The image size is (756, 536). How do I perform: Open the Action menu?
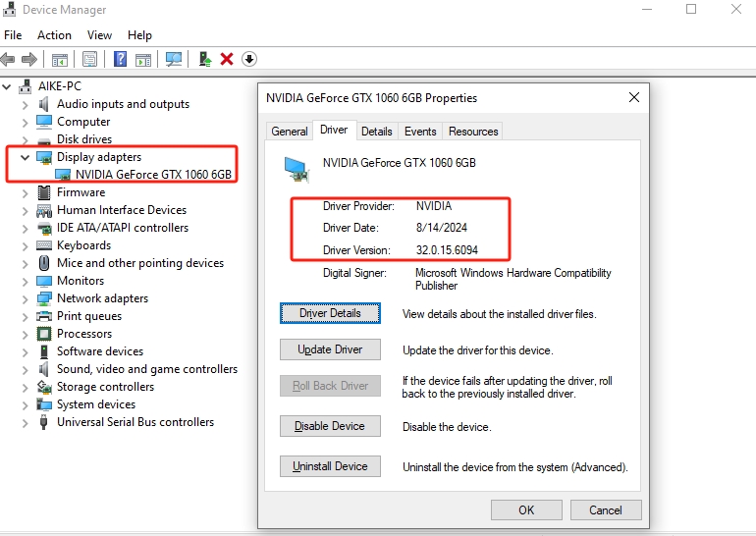pyautogui.click(x=54, y=35)
